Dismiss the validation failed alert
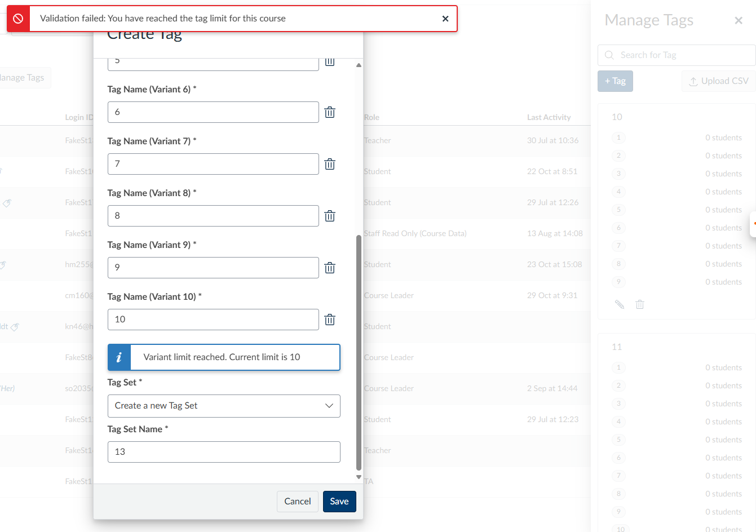756x532 pixels. pos(445,19)
